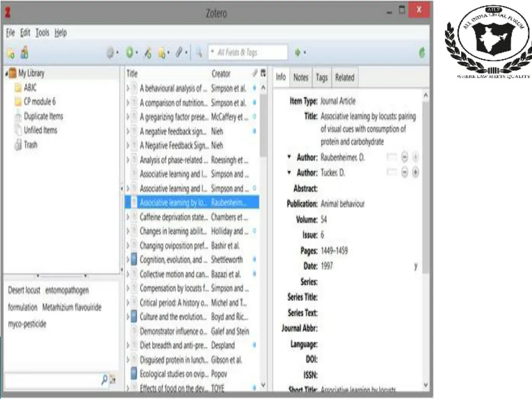Collapse the My Library tree
This screenshot has width=532, height=399.
pos(6,73)
